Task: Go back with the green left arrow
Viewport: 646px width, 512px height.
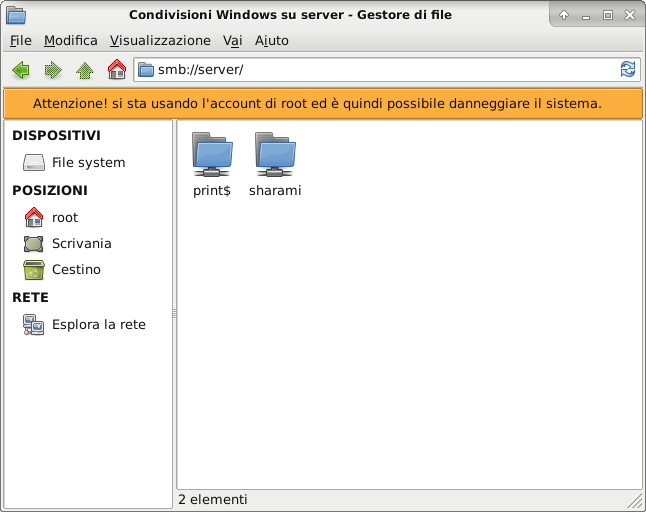Action: coord(21,70)
